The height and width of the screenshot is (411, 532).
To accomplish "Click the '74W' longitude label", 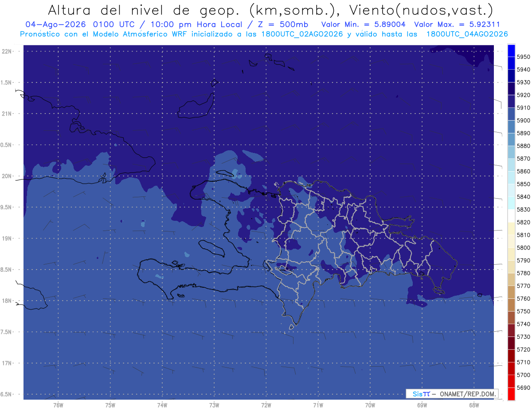I will pos(162,405).
